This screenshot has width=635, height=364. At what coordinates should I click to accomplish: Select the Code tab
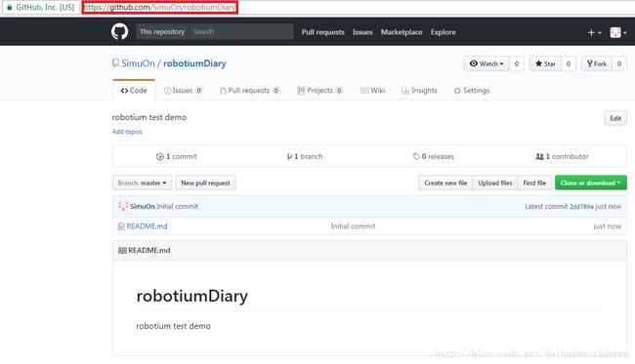pos(134,90)
